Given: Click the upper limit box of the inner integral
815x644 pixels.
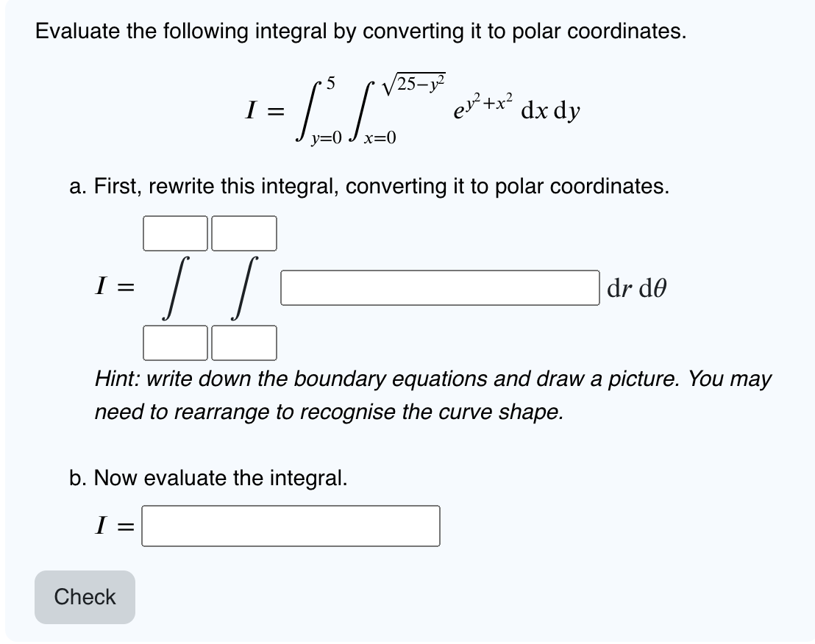Looking at the screenshot, I should pos(243,234).
